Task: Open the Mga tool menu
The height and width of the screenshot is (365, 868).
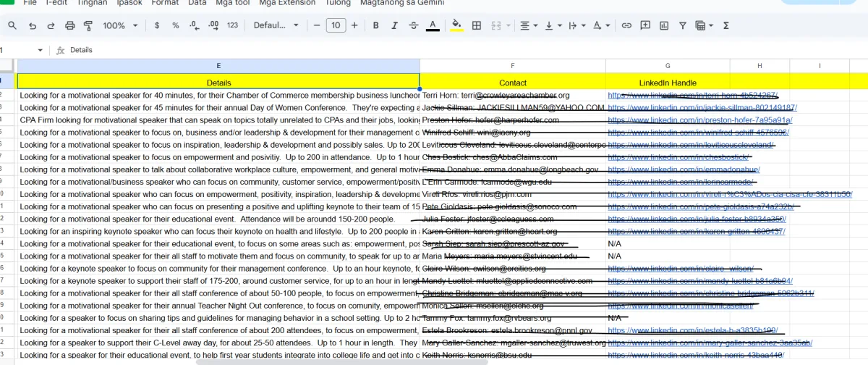Action: coord(232,3)
